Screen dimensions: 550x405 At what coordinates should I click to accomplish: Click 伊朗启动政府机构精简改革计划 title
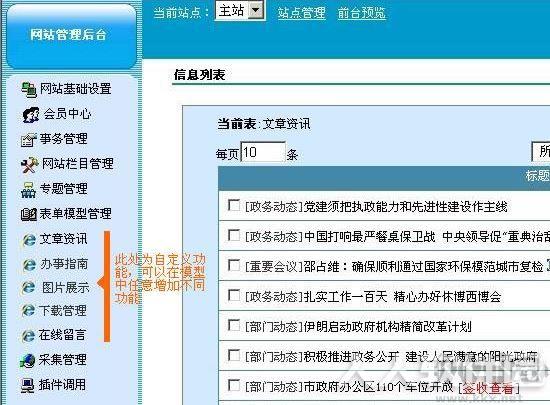tap(387, 327)
